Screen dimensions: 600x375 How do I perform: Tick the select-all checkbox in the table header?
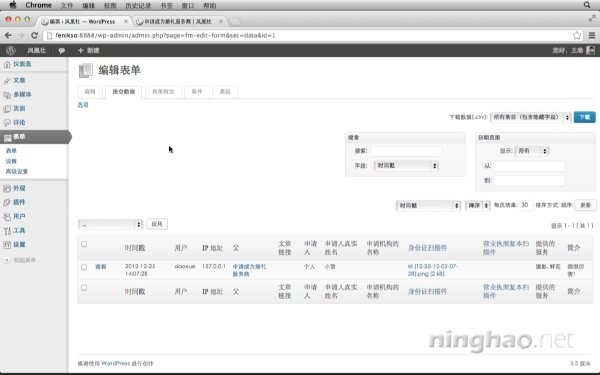[x=84, y=244]
